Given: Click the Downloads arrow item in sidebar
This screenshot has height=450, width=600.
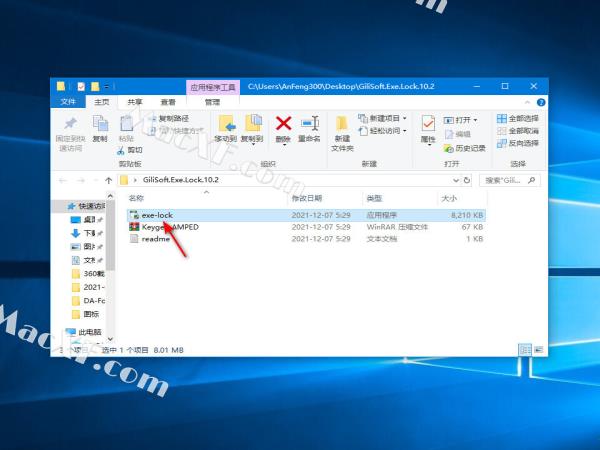Looking at the screenshot, I should [x=86, y=233].
